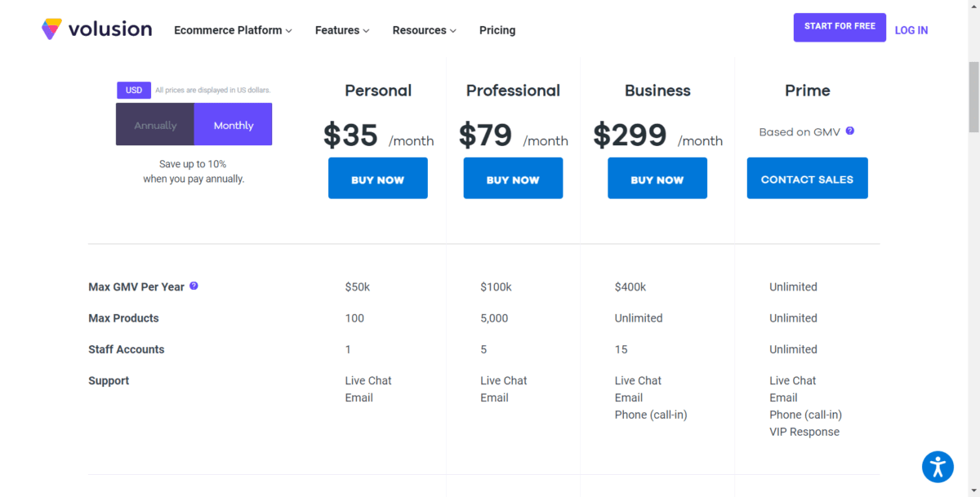980x497 pixels.
Task: Click the Based on GMV text
Action: (x=800, y=131)
